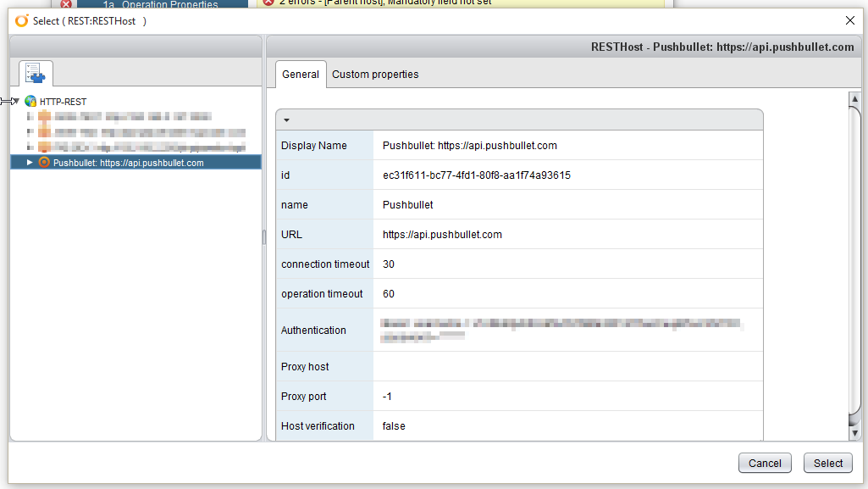Expand the Pushbullet host tree node

30,162
